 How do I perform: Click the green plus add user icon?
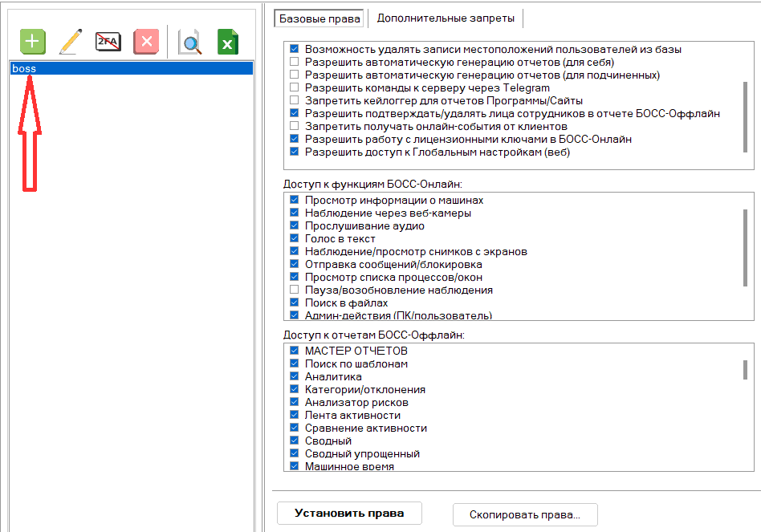(33, 42)
